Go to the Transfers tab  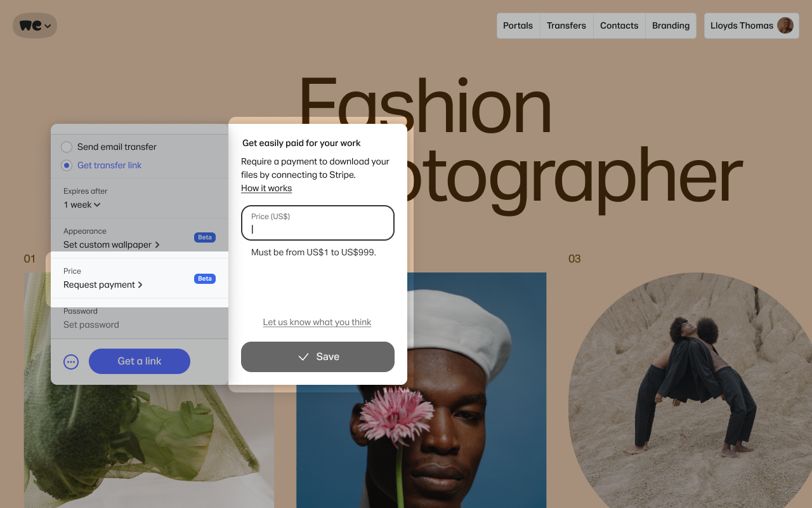[x=566, y=25]
